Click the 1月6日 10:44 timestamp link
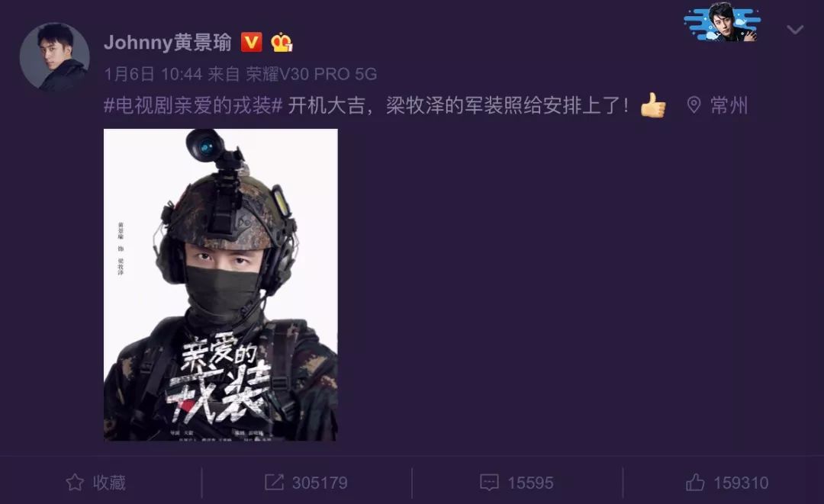The image size is (824, 504). 153,74
